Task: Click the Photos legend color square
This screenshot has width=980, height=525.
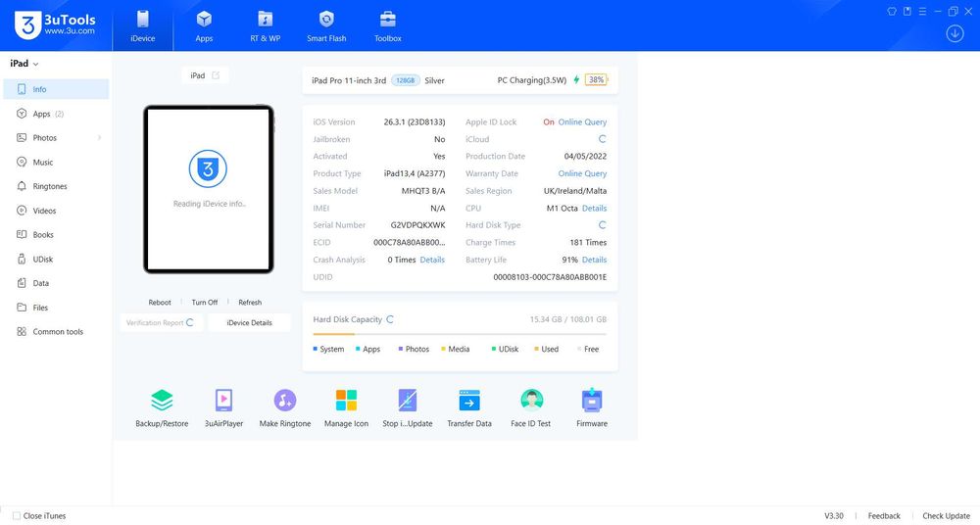Action: [x=401, y=349]
